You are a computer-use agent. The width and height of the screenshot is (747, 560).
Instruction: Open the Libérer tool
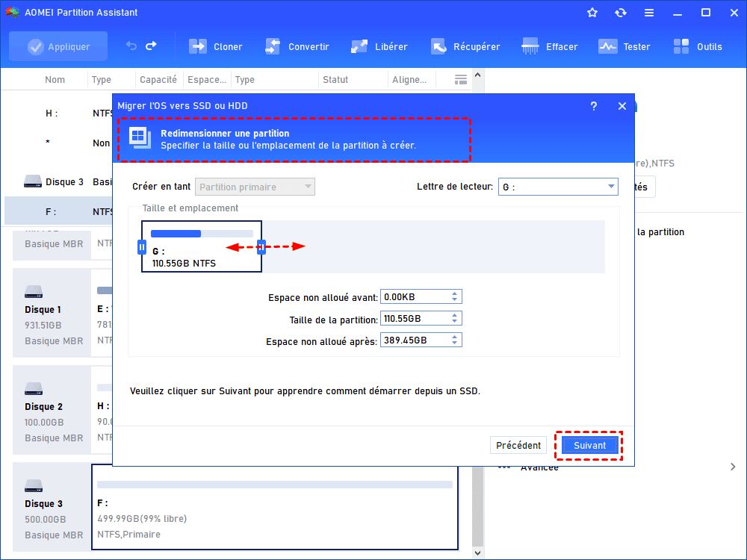[x=379, y=46]
